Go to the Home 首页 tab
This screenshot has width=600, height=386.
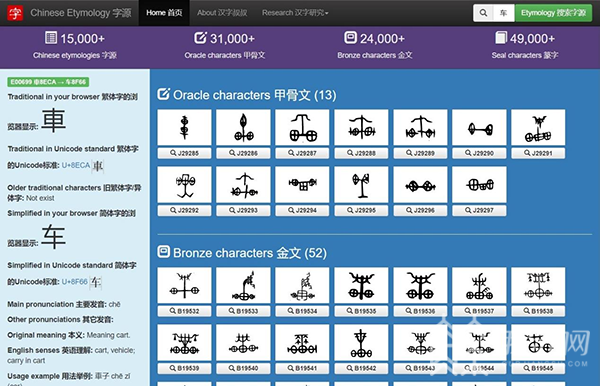pos(164,13)
